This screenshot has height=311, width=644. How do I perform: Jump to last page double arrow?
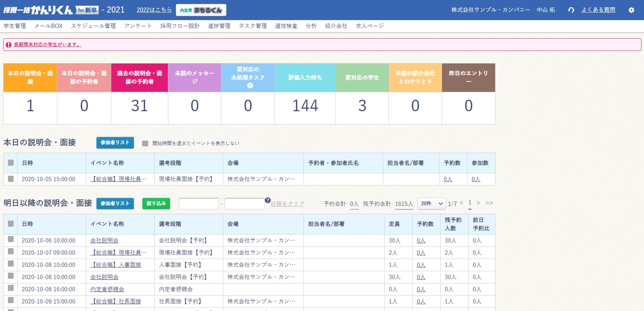tap(489, 203)
